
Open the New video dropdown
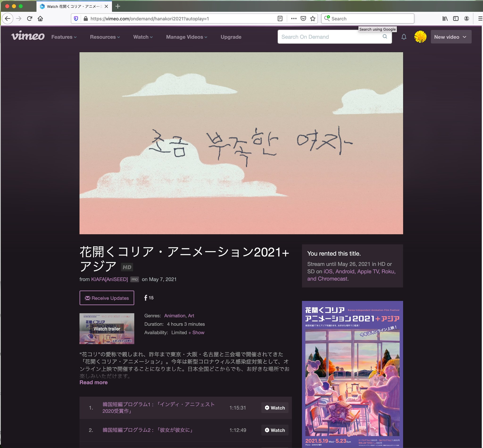[x=451, y=37]
